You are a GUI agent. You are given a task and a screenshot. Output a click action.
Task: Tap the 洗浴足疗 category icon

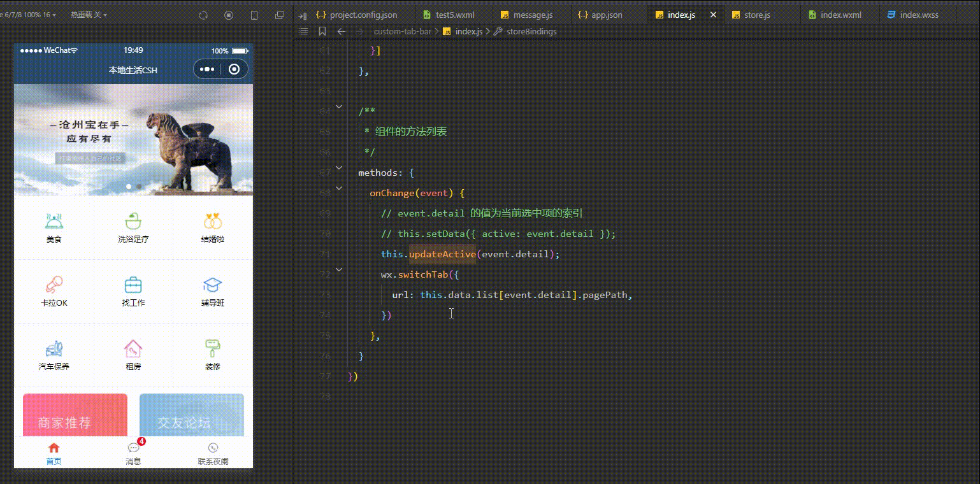[133, 221]
